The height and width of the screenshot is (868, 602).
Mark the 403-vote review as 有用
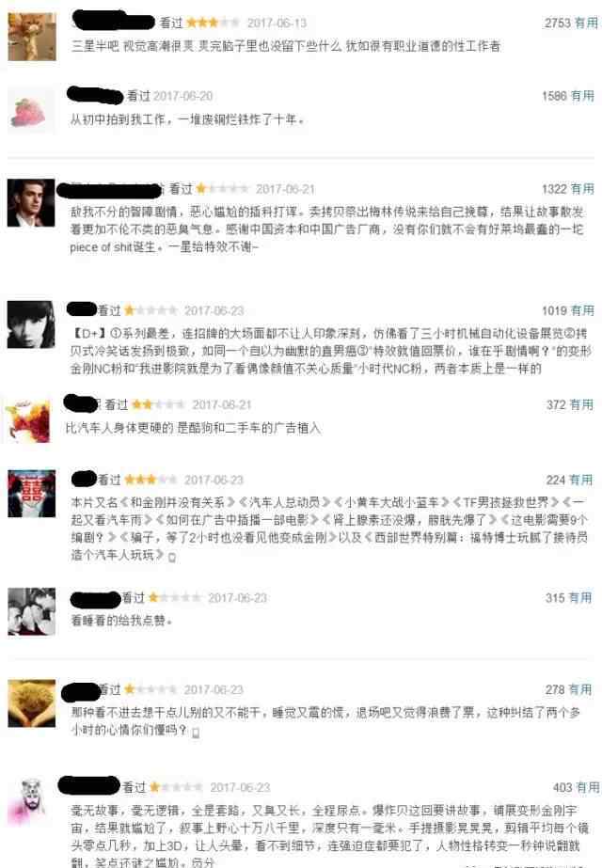[588, 787]
